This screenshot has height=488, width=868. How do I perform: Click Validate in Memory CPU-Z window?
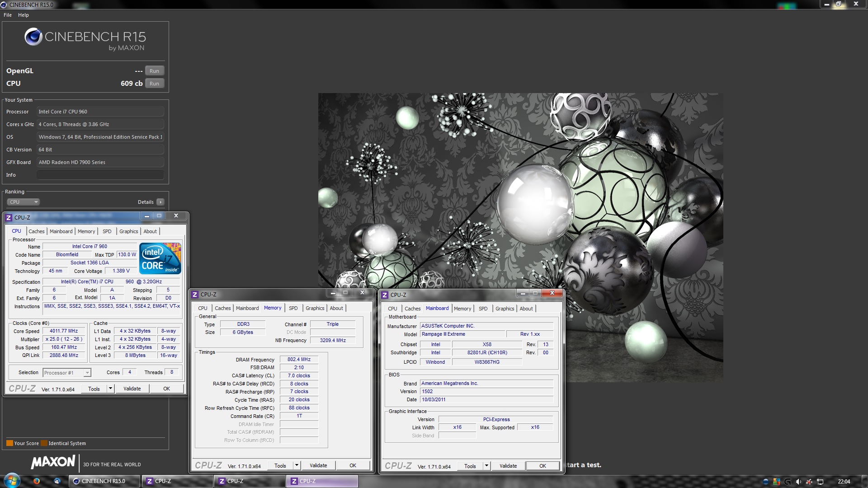click(318, 465)
